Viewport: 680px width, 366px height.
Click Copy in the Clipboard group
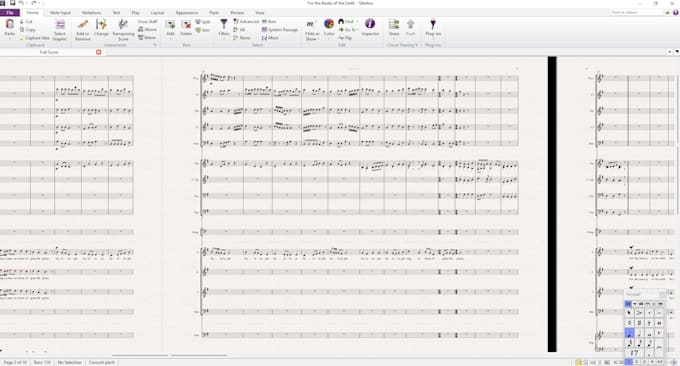pos(27,29)
